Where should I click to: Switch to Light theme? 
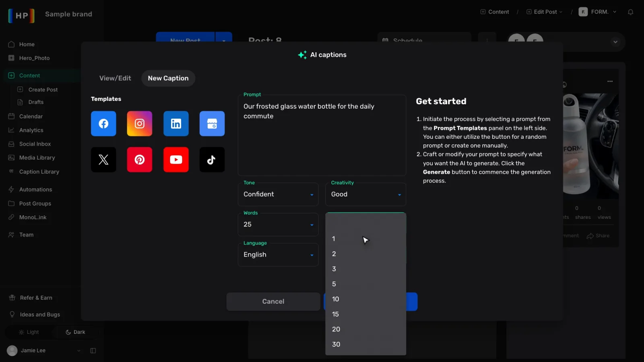pyautogui.click(x=29, y=332)
